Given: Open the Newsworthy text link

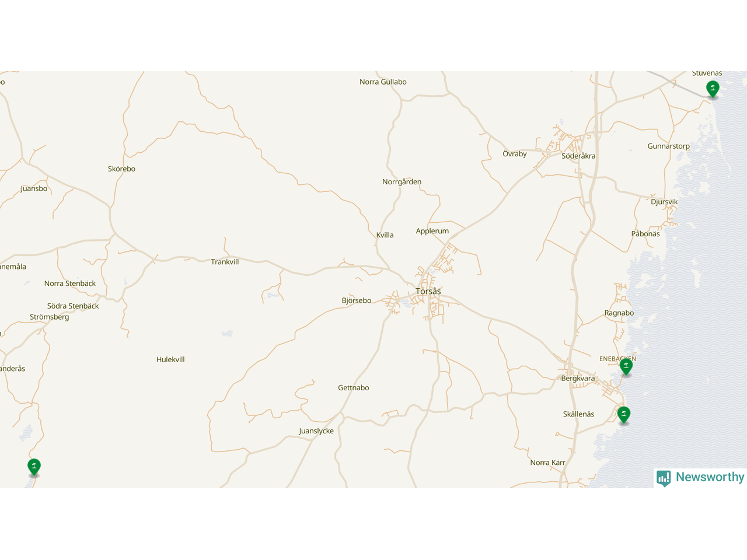Looking at the screenshot, I should [710, 477].
